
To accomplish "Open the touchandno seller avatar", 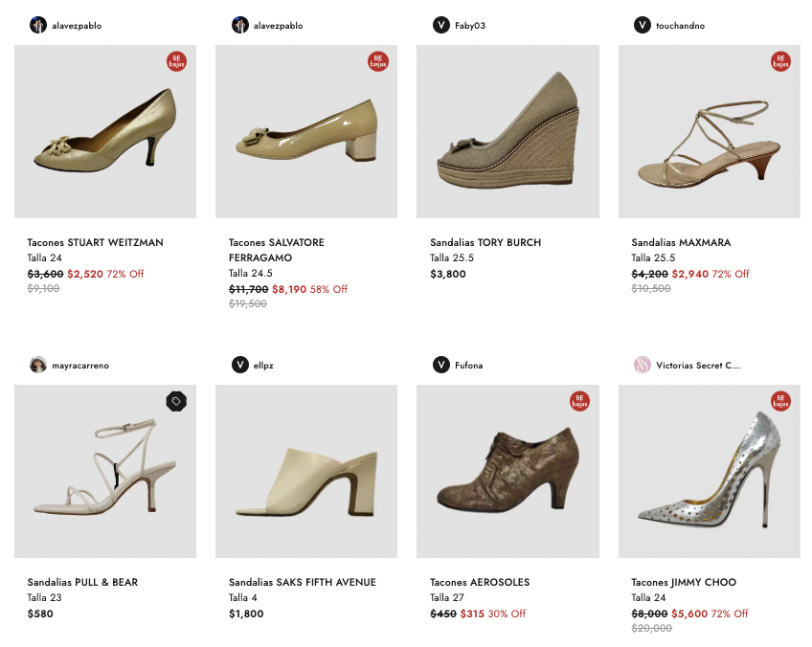I will [x=643, y=25].
